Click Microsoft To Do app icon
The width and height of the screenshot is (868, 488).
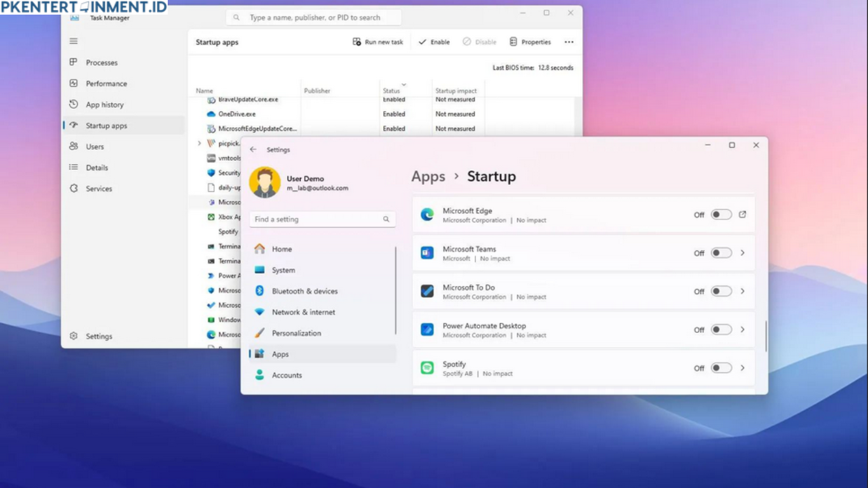click(427, 291)
